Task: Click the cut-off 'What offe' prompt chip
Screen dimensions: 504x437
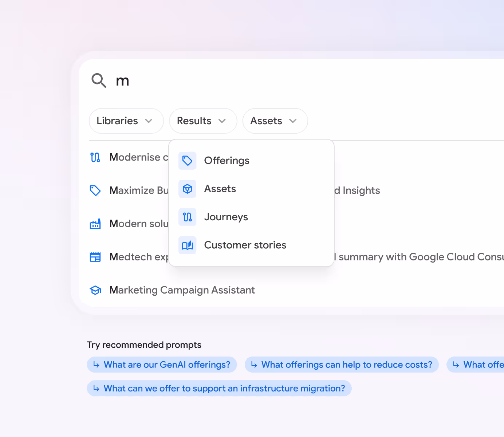Action: (x=476, y=365)
